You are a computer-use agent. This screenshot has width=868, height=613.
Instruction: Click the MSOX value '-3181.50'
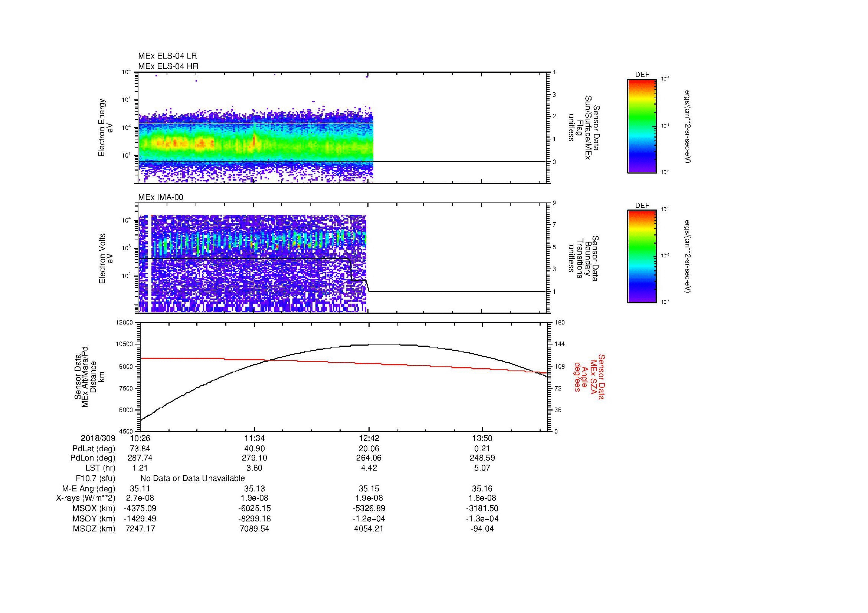pyautogui.click(x=482, y=508)
